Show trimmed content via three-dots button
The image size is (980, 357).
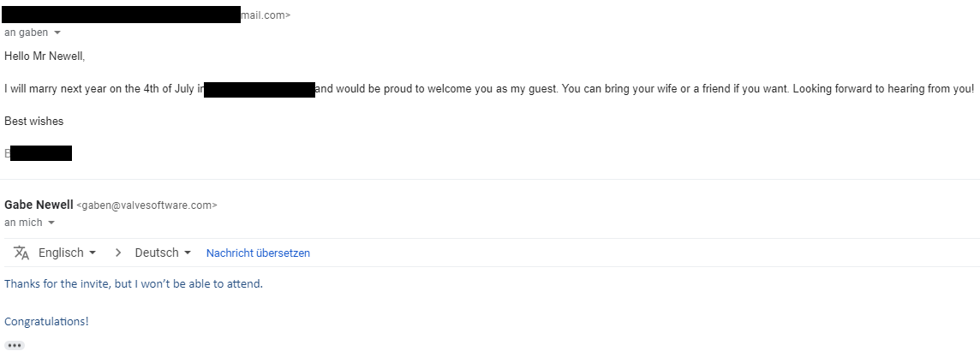15,346
